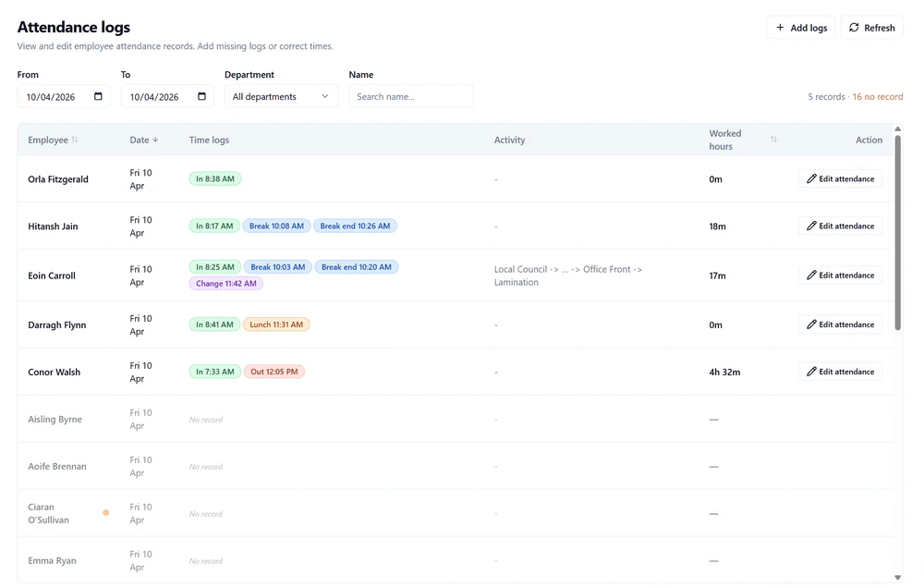Viewport: 924px width, 588px height.
Task: Select employee name Aisling Byrne
Action: tap(55, 420)
